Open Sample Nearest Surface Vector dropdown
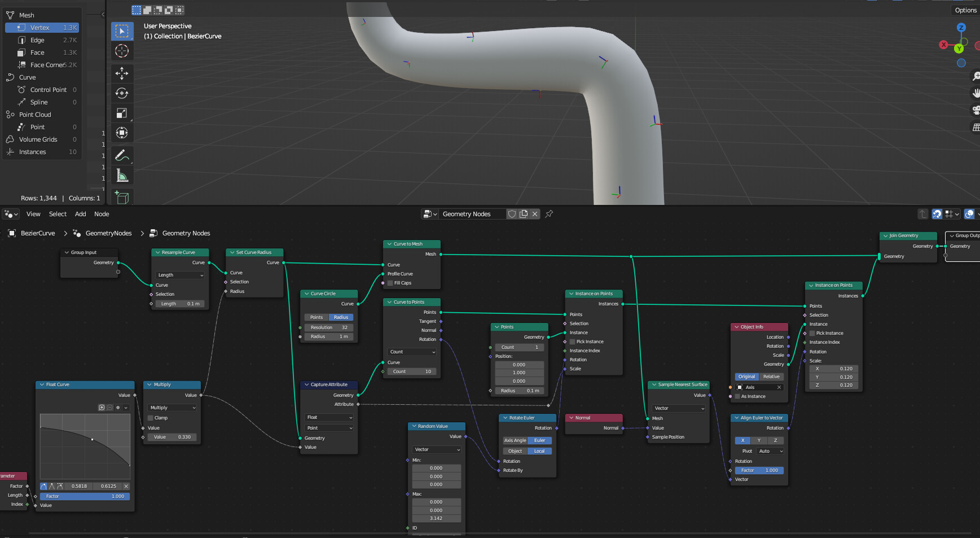Image resolution: width=980 pixels, height=538 pixels. (x=679, y=408)
